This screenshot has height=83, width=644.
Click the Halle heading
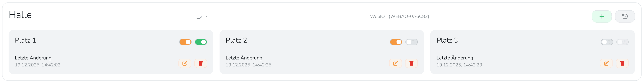pos(20,15)
